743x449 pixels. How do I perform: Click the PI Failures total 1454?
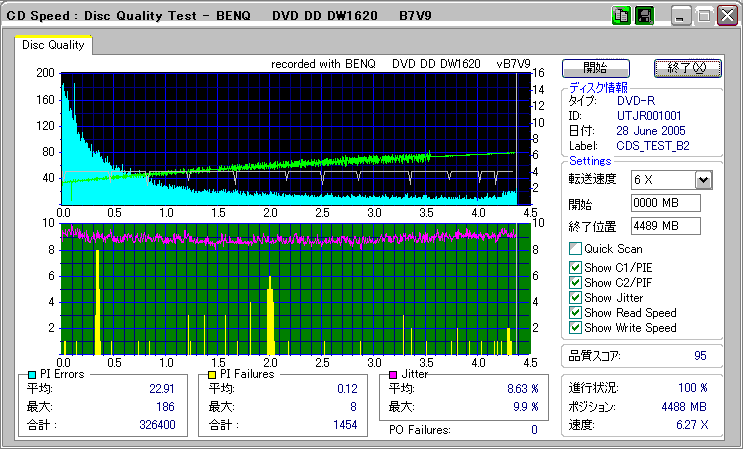pyautogui.click(x=345, y=424)
